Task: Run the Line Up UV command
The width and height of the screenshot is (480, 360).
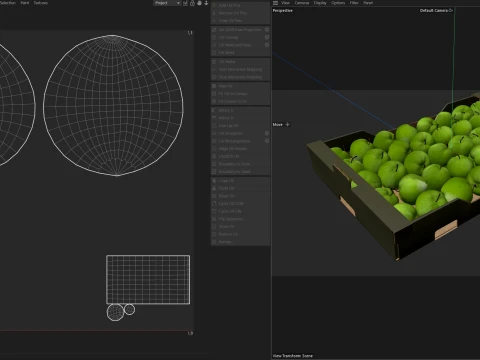Action: tap(240, 126)
